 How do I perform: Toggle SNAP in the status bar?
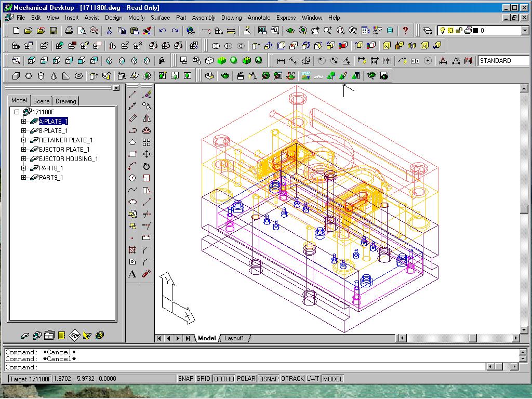[185, 379]
